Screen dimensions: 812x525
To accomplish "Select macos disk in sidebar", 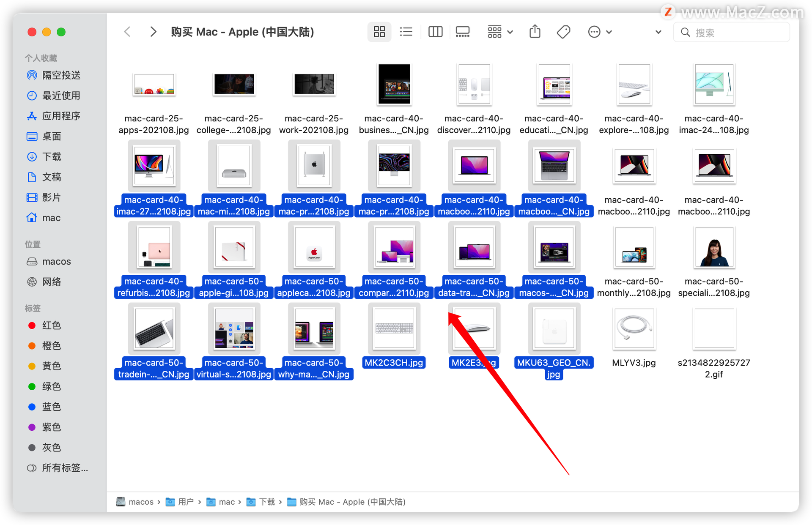I will (x=49, y=261).
